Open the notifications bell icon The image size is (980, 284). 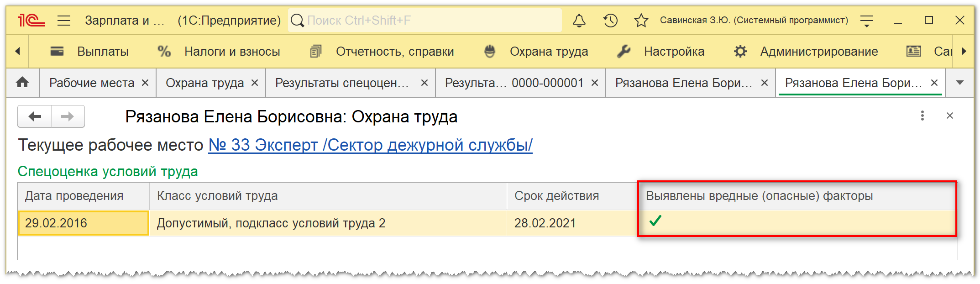pos(579,21)
